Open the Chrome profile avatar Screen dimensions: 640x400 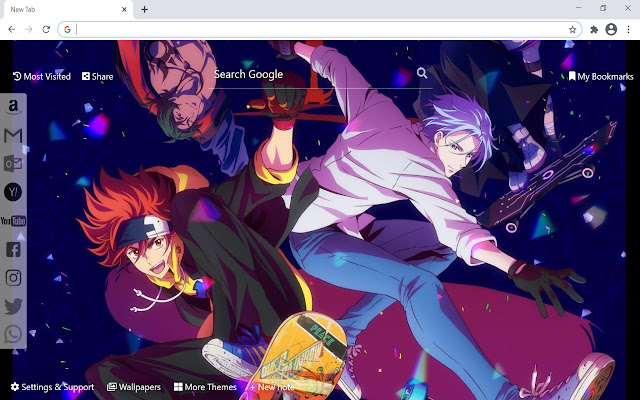click(611, 29)
